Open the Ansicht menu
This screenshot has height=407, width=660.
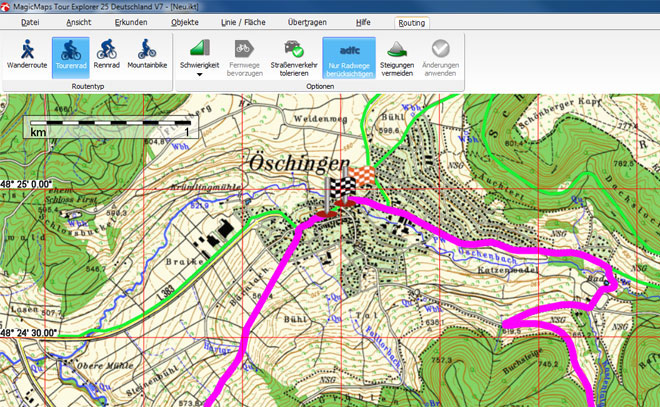coord(79,21)
